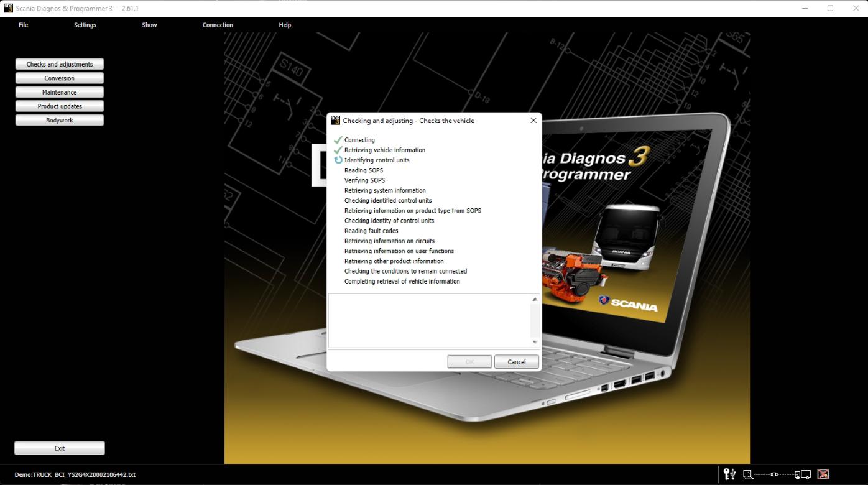Image resolution: width=868 pixels, height=485 pixels.
Task: Click 'Completing retrieval of vehicle information' step
Action: (x=402, y=282)
